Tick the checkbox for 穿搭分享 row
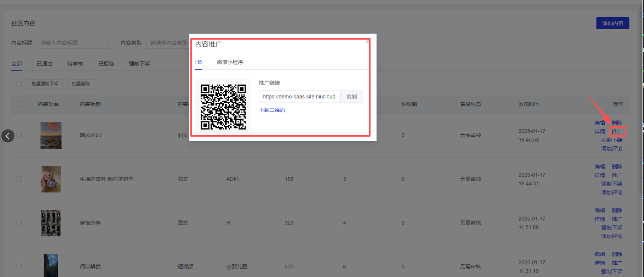Screen dimensions: 644x277 click(19, 223)
